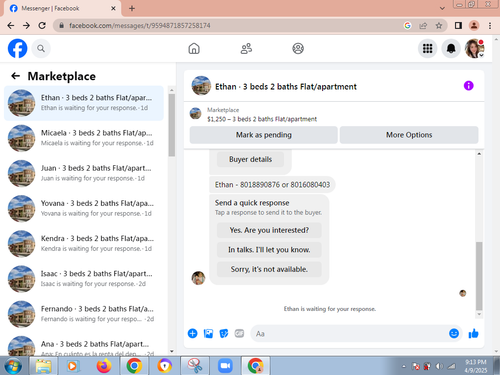
Task: Click the taskbar volume speaker icon
Action: point(439,366)
